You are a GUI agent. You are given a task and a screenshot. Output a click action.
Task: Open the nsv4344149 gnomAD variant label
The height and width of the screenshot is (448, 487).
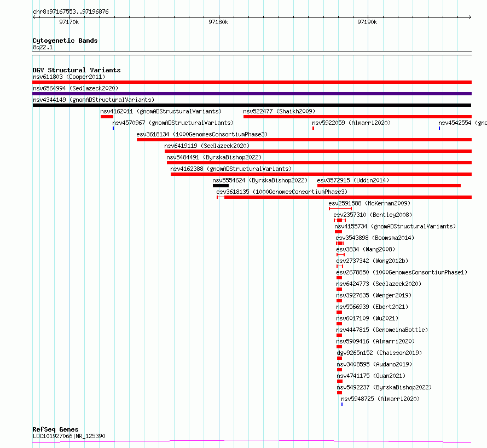click(94, 100)
